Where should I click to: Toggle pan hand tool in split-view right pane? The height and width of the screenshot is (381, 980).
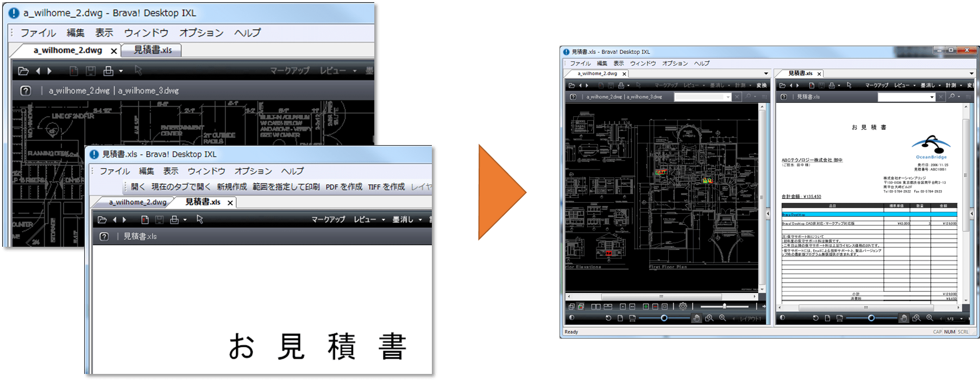pos(903,318)
